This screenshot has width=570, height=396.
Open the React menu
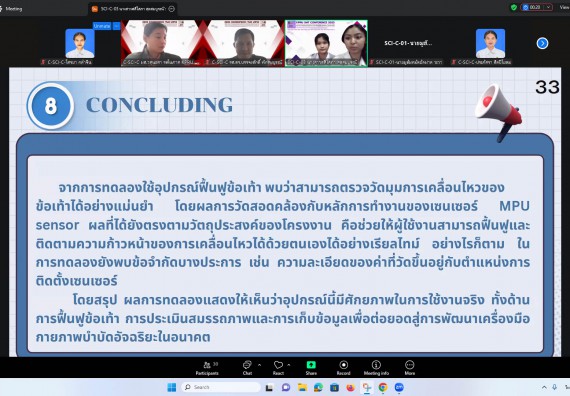click(278, 368)
